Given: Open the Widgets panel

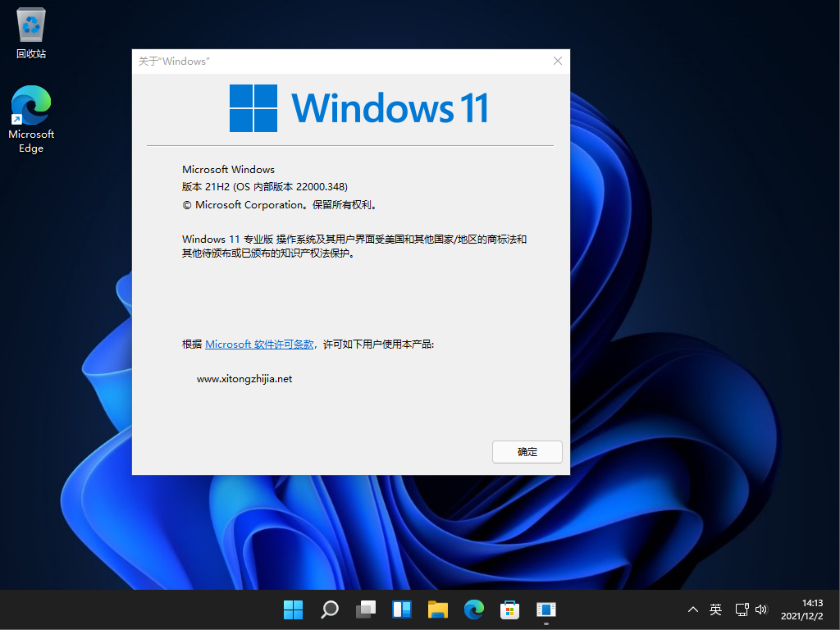Looking at the screenshot, I should pyautogui.click(x=401, y=609).
